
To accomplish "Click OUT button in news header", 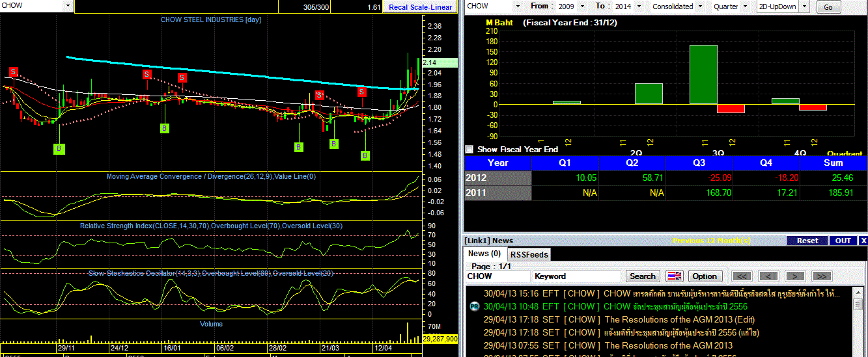I will pyautogui.click(x=843, y=241).
